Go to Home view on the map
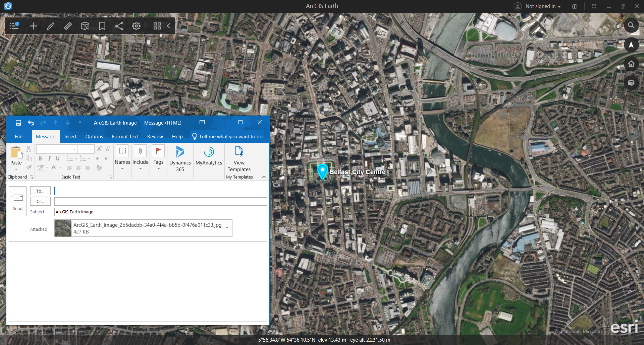 [631, 64]
